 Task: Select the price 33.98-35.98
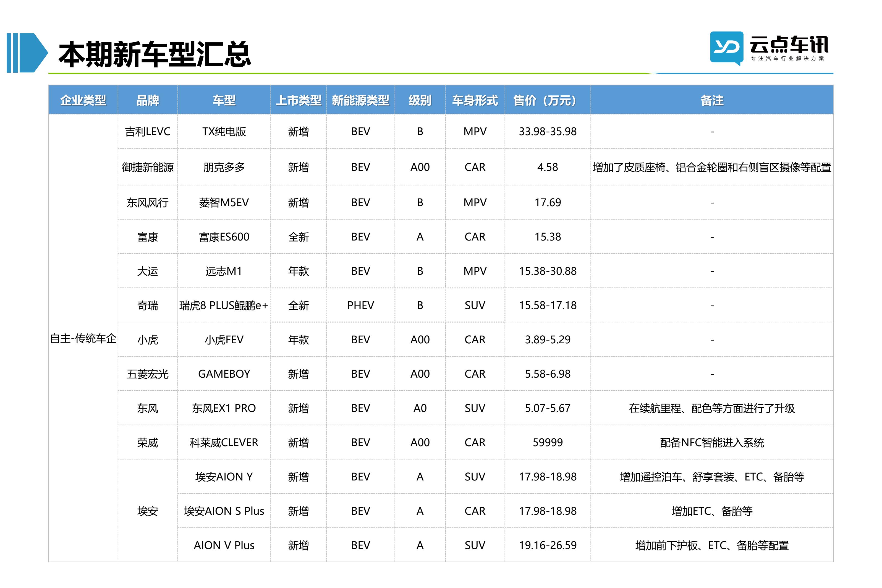point(548,131)
